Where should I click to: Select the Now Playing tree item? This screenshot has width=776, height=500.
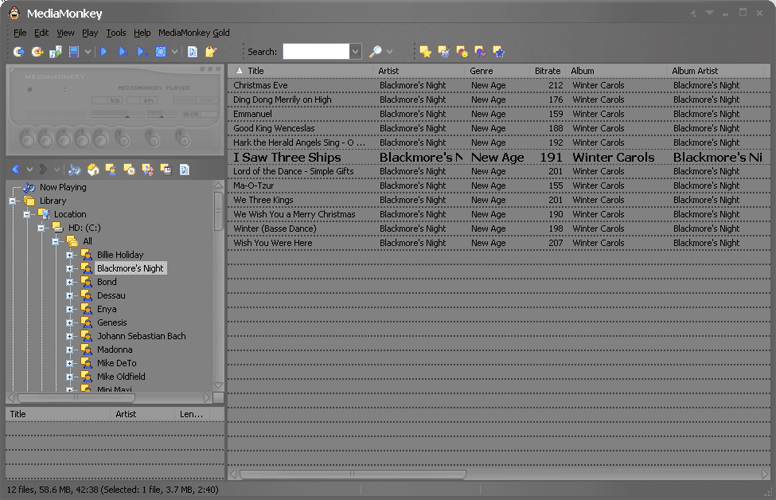tap(63, 187)
